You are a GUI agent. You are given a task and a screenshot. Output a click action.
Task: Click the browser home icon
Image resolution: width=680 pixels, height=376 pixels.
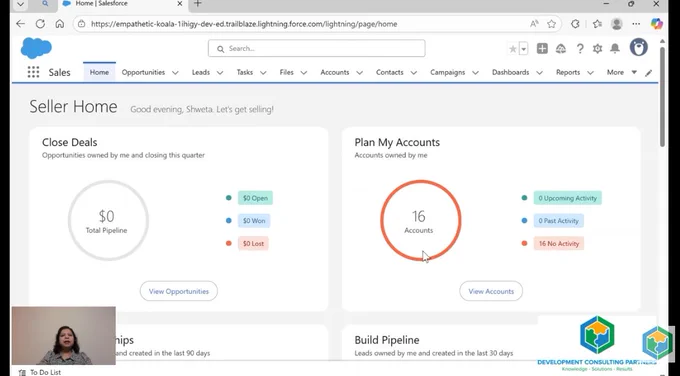point(59,24)
